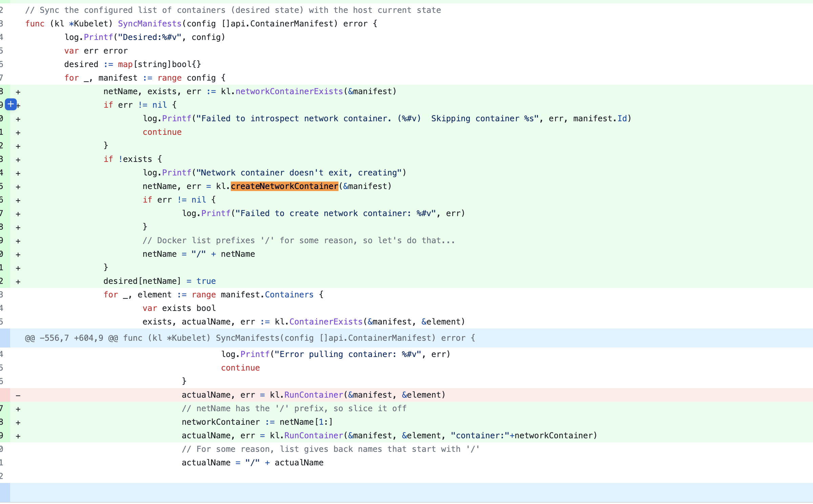Click the SyncManifests function name in the declaration

[149, 24]
